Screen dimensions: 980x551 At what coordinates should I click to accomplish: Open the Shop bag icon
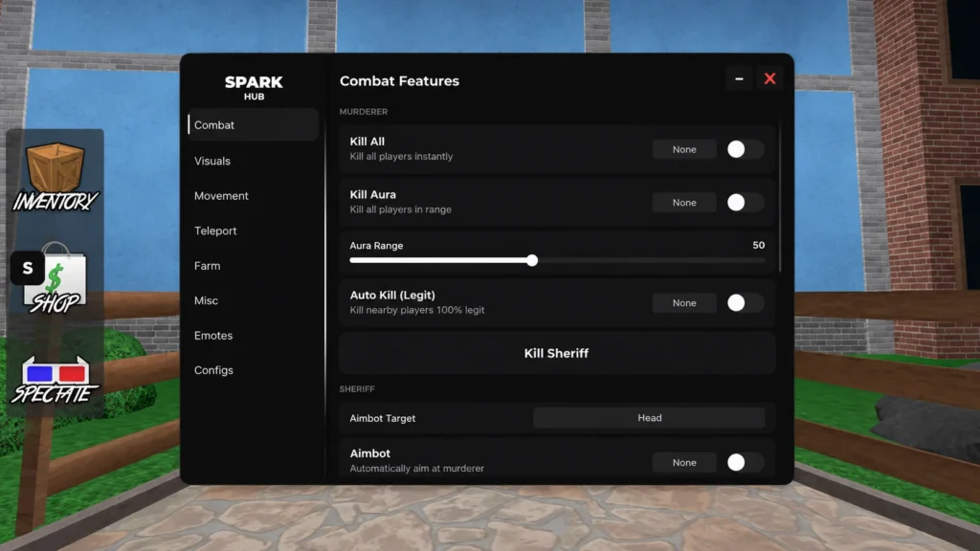tap(56, 278)
